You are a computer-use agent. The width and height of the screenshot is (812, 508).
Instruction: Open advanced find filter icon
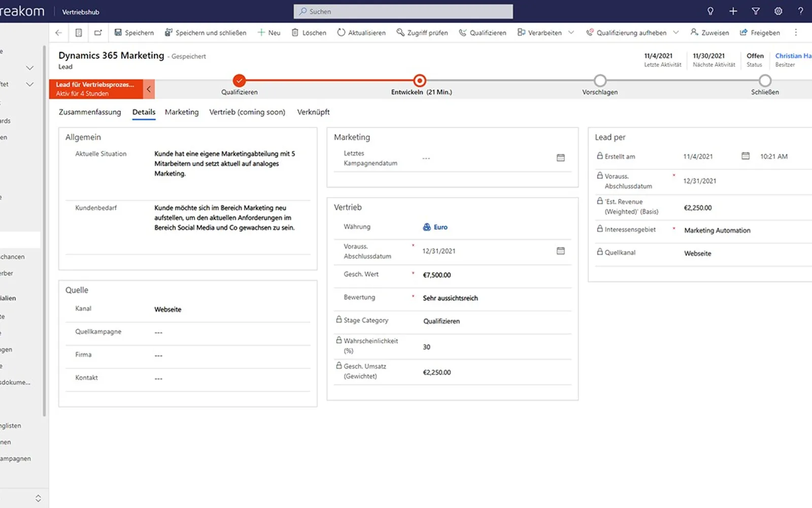click(756, 11)
